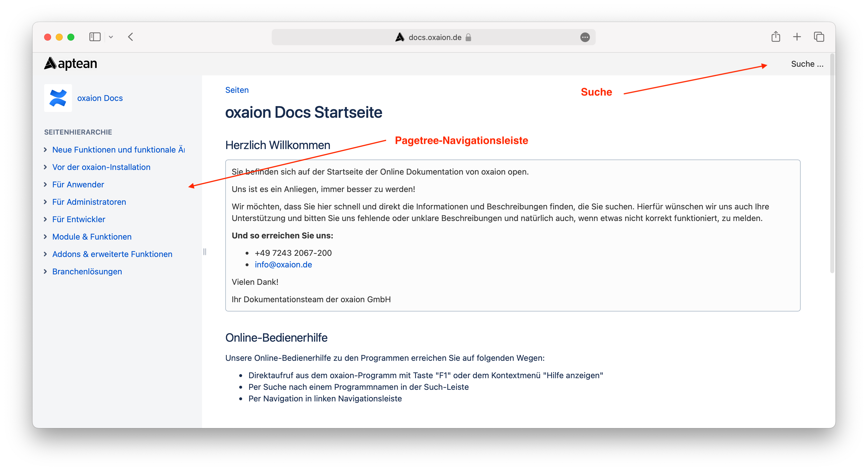Click the Suche search field
Image resolution: width=868 pixels, height=471 pixels.
click(807, 64)
